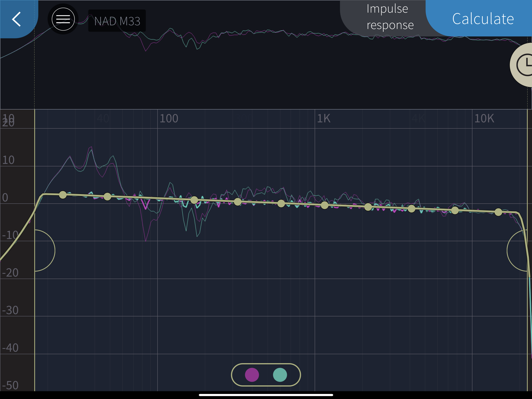Open the hamburger menu icon
Image resolution: width=532 pixels, height=399 pixels.
63,19
